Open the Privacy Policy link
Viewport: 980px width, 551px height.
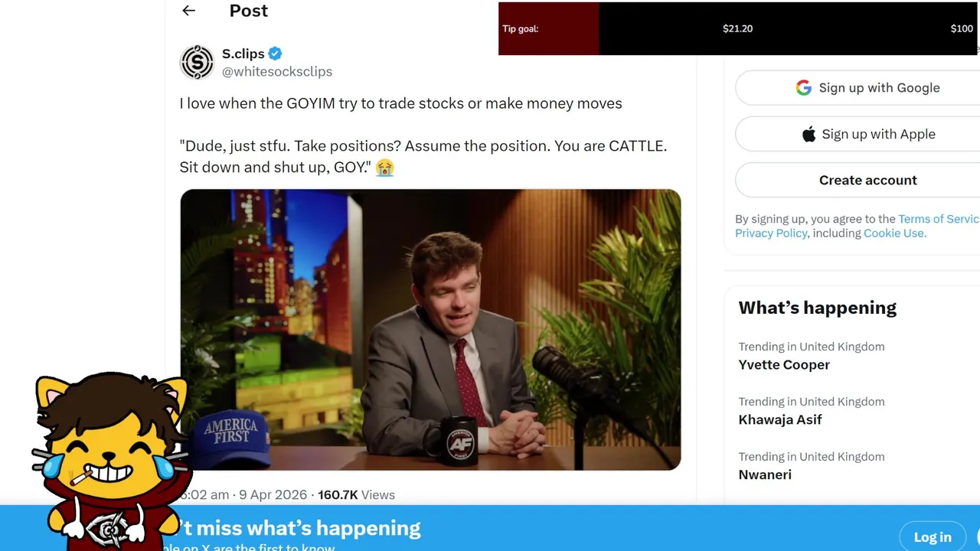[771, 233]
